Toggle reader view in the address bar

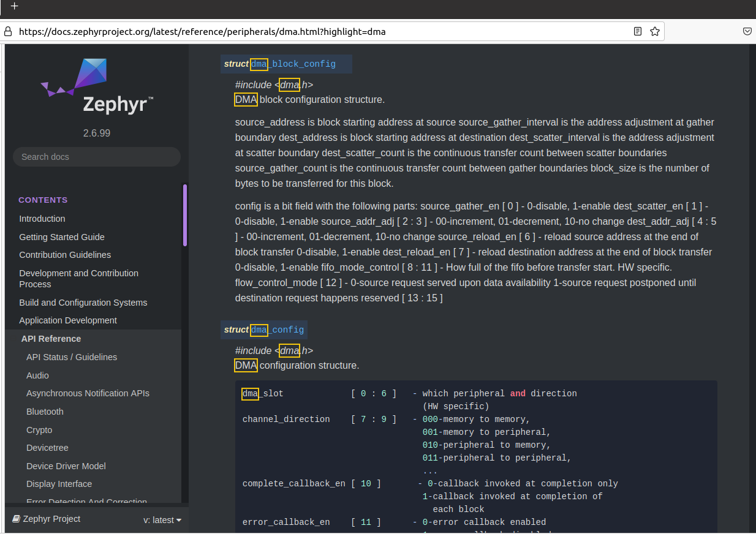point(637,31)
